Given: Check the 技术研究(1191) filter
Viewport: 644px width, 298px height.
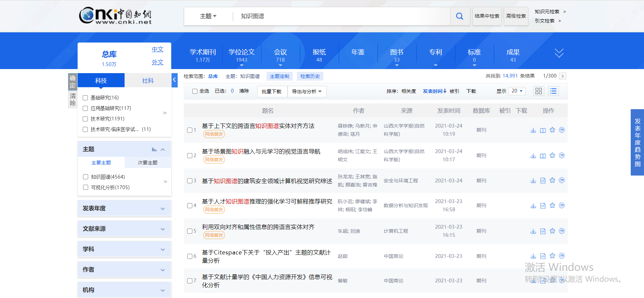Looking at the screenshot, I should pos(85,119).
